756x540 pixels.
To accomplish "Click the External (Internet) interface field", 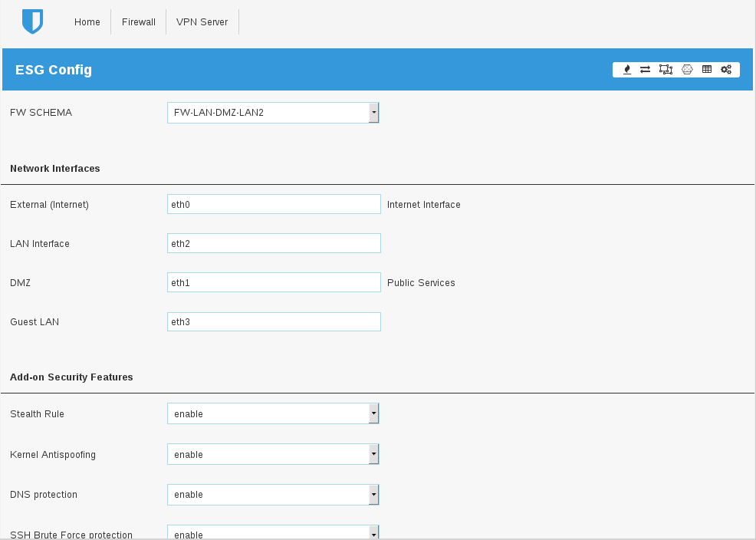I will point(274,204).
